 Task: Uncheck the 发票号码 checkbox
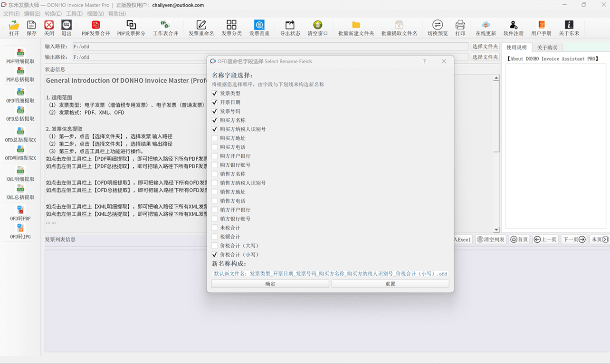(215, 111)
